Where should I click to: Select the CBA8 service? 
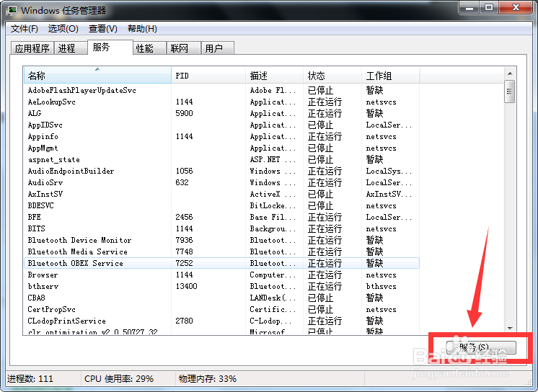point(221,298)
